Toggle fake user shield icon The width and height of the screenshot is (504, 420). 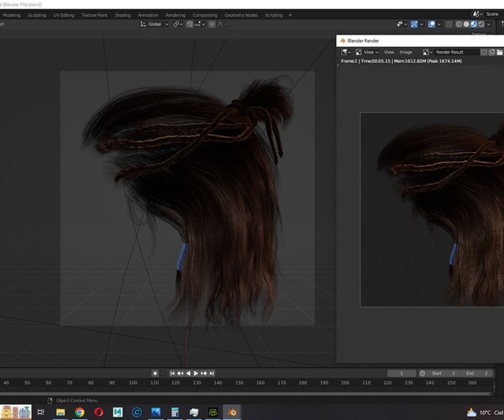[484, 52]
